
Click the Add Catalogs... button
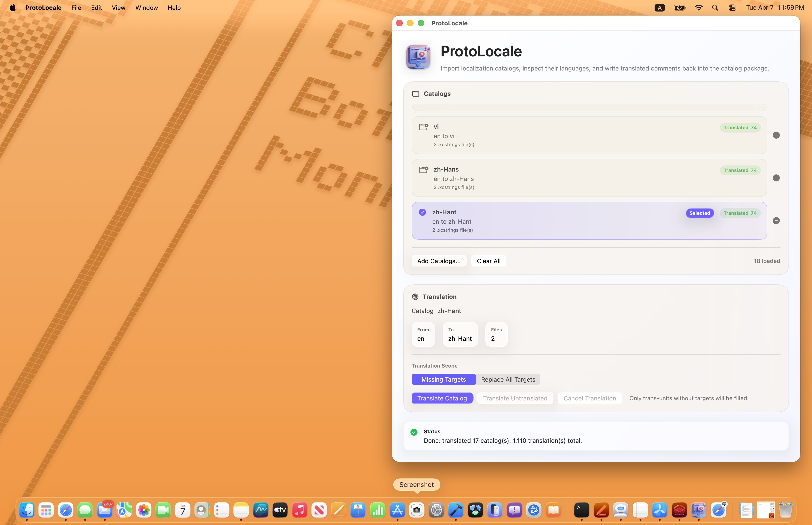(x=439, y=261)
